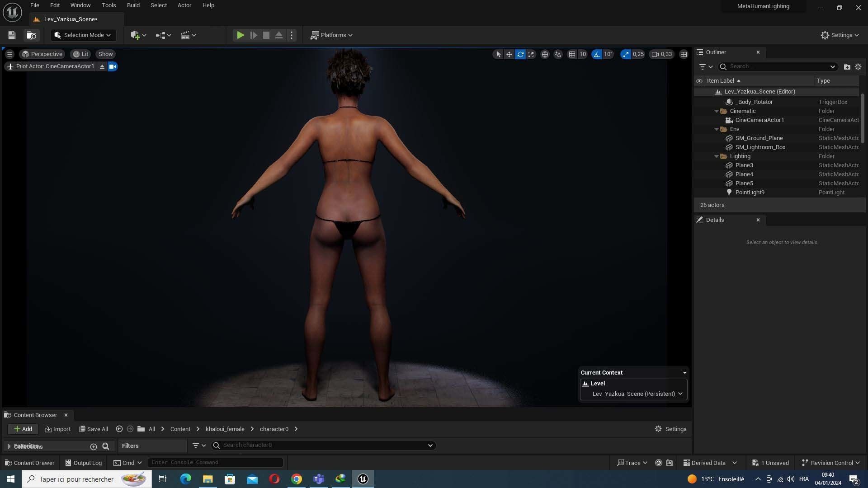Click the Eject icon in play toolbar
The image size is (868, 488).
click(x=279, y=35)
